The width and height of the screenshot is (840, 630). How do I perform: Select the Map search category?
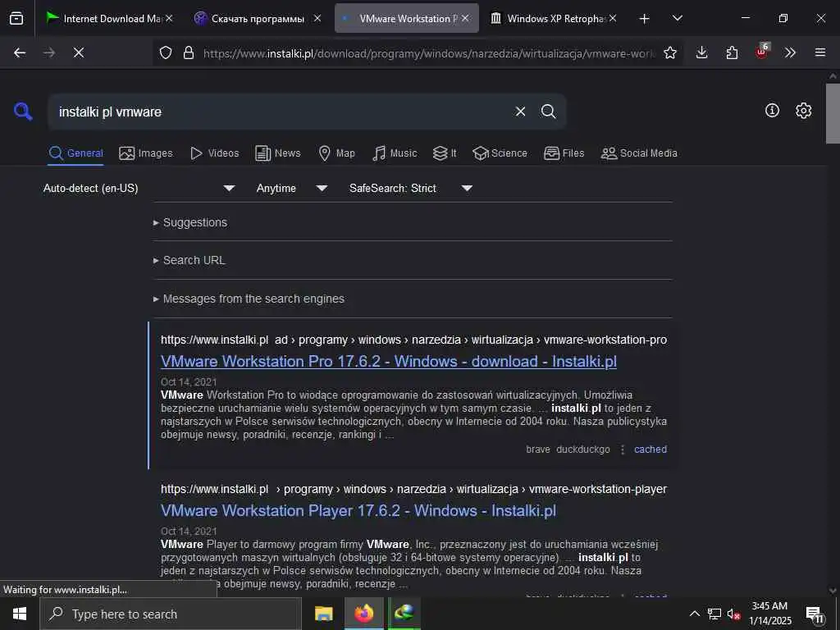tap(336, 153)
